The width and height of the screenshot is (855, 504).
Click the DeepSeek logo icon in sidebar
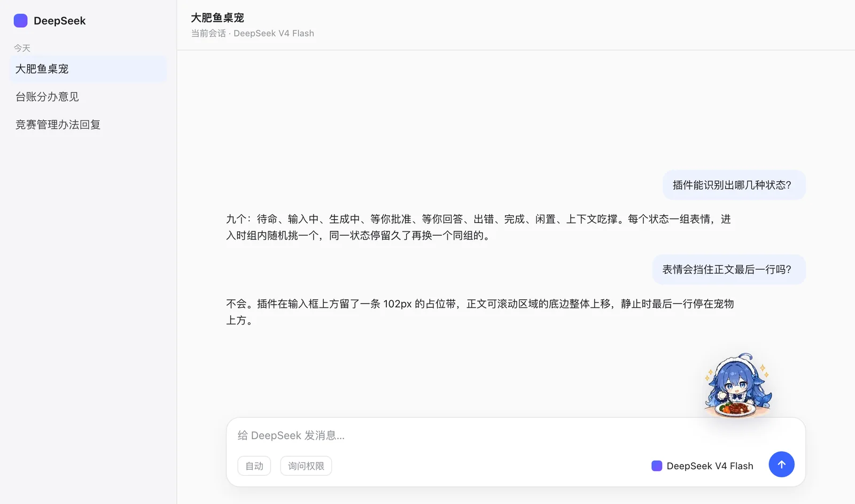coord(20,21)
